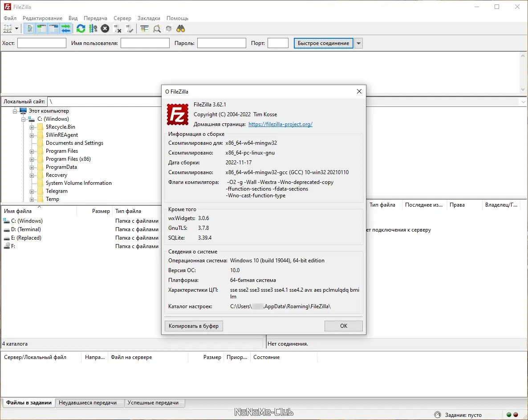Screen dimensions: 528x420
Task: Cancel current operation with the X icon
Action: (105, 29)
